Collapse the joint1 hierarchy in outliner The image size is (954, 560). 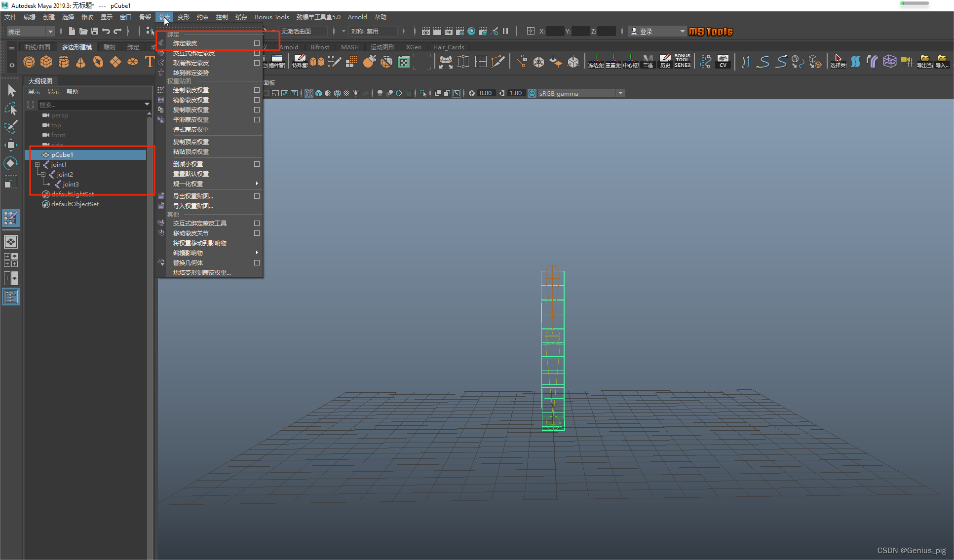(37, 165)
